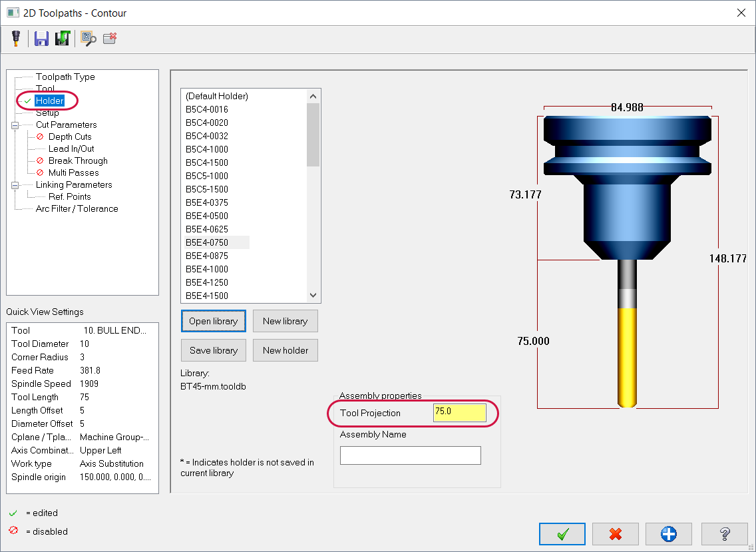756x552 pixels.
Task: Select the Holder page in the tree
Action: pos(50,101)
